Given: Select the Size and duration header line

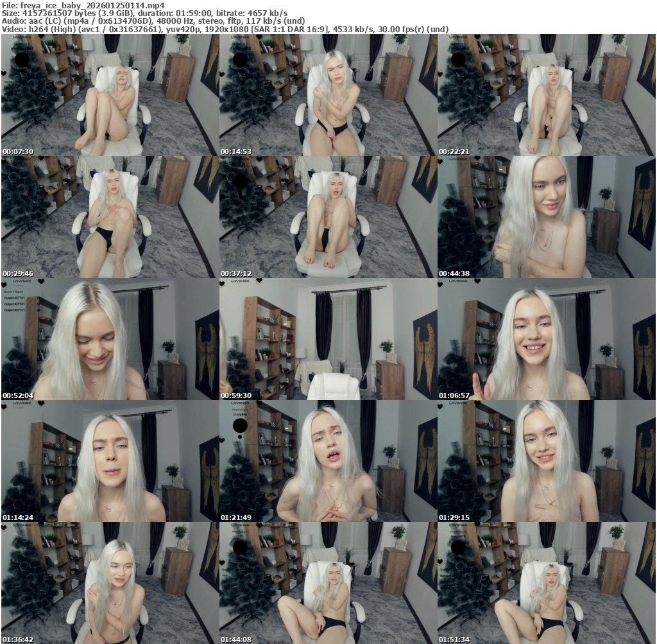Looking at the screenshot, I should [144, 13].
